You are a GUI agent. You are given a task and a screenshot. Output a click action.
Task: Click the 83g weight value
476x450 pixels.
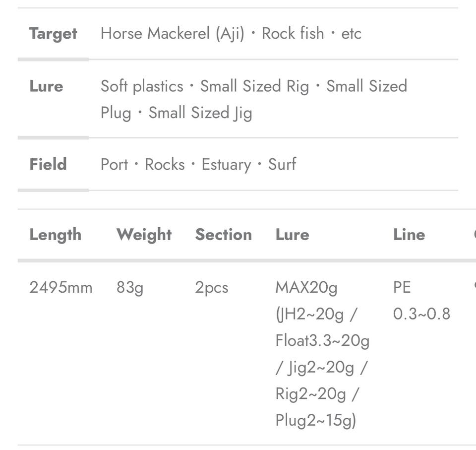coord(130,287)
